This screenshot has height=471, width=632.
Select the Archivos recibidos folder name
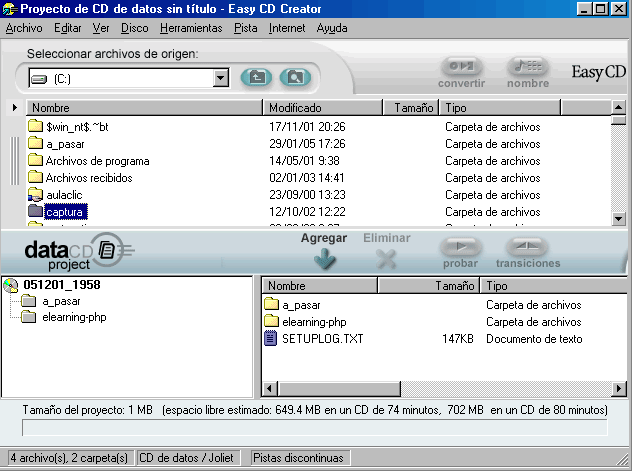89,178
